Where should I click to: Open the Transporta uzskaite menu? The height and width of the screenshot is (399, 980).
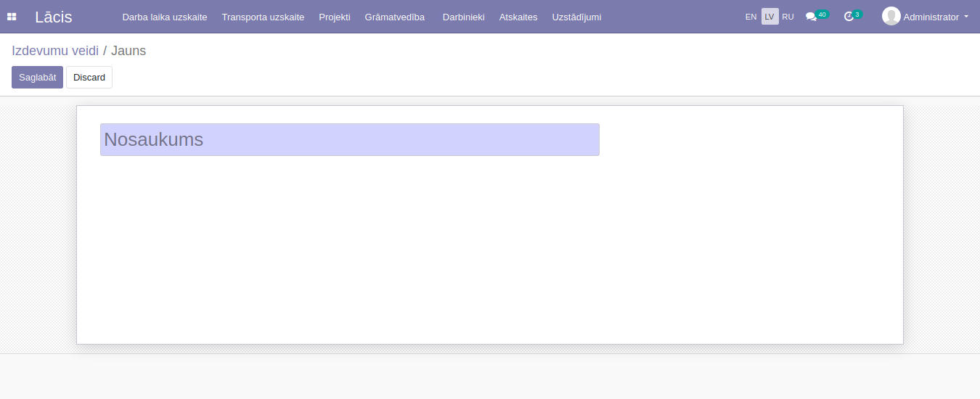263,17
